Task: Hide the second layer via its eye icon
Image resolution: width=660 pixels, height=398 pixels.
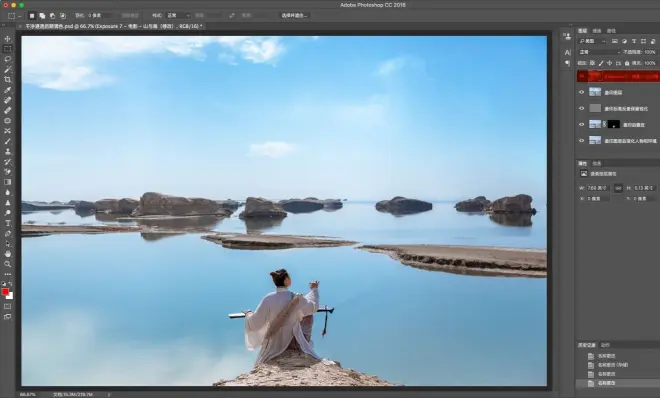Action: pos(582,92)
